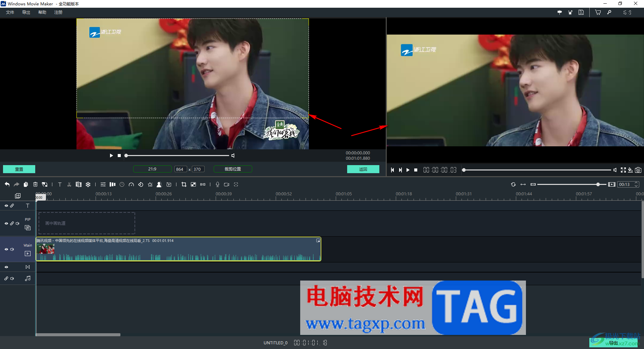Screen dimensions: 644x349
Task: Click the add track icon above track headers
Action: pyautogui.click(x=18, y=196)
